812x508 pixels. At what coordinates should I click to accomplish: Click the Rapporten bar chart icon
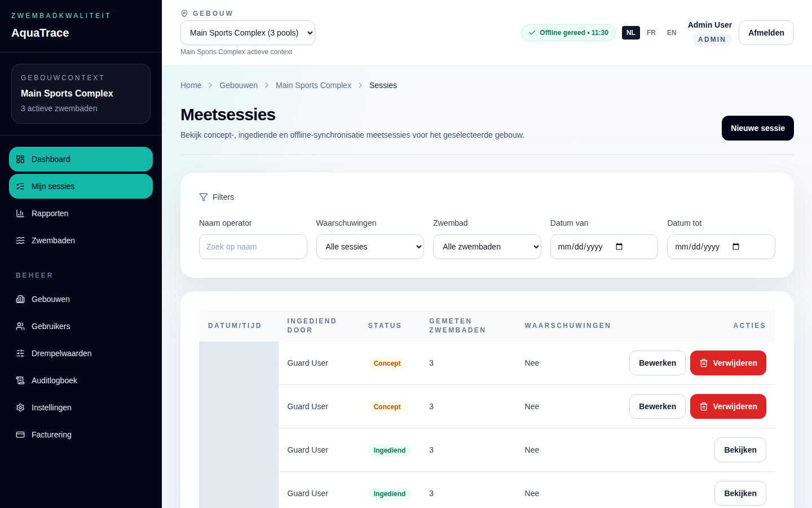[x=20, y=213]
